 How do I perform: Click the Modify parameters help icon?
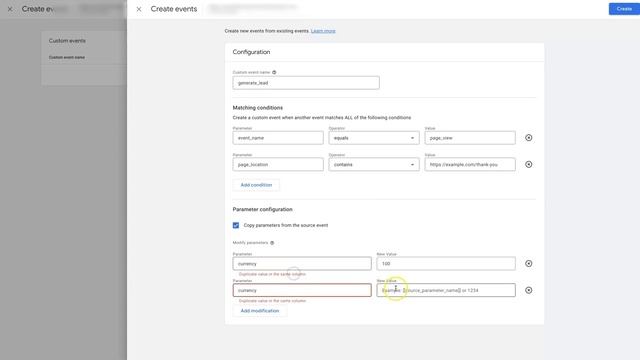point(272,243)
